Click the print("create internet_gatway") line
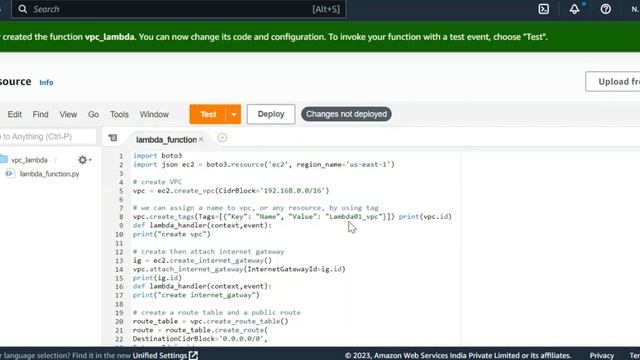Screen dimensions: 640x360 coord(196,295)
